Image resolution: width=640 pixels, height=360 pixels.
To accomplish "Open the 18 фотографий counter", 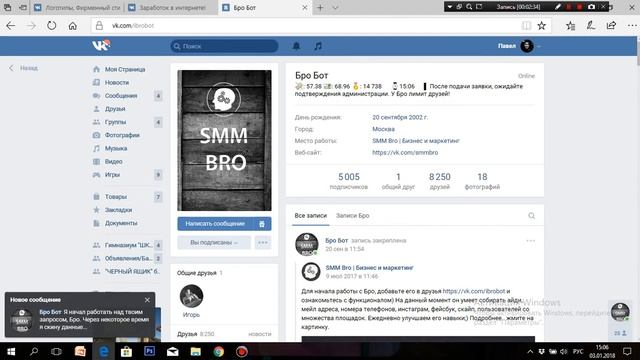I will (x=482, y=181).
